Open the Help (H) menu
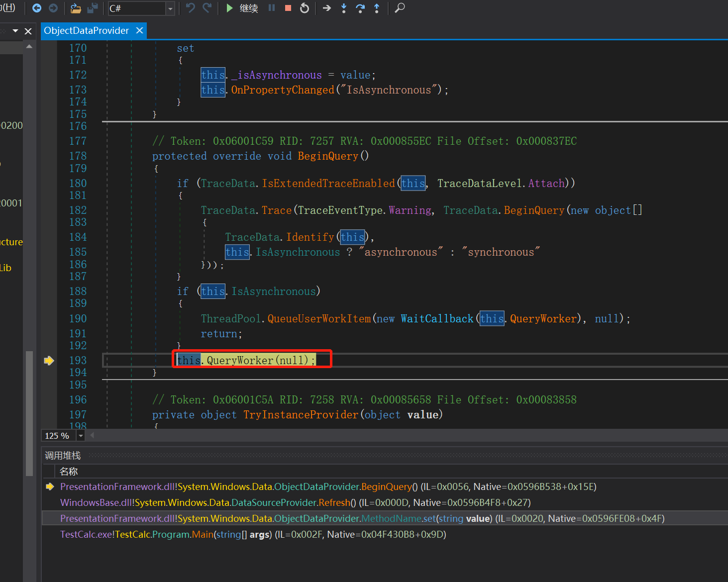Screen dimensions: 728x582 [x=8, y=8]
